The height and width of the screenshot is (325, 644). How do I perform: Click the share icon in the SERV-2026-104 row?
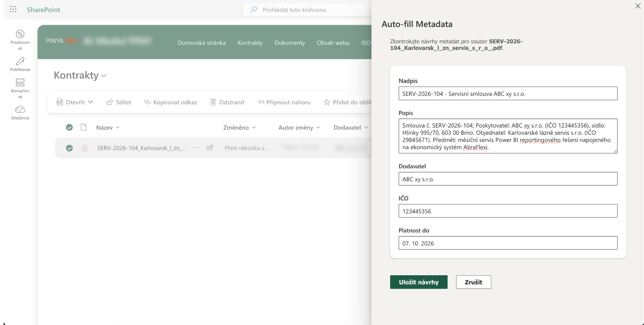click(210, 147)
